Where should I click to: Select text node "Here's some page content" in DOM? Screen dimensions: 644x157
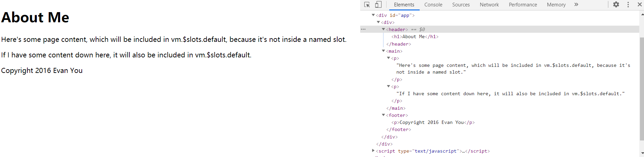click(x=513, y=69)
